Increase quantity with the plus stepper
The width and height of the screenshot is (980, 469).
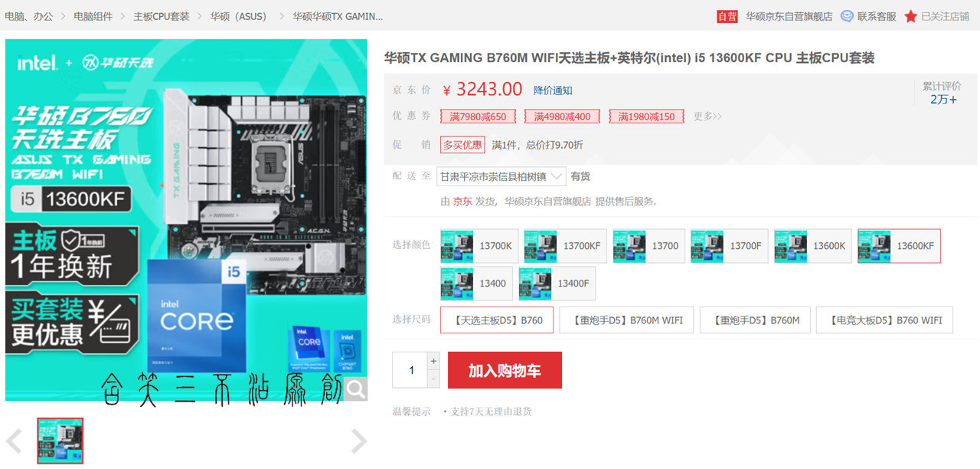point(433,361)
